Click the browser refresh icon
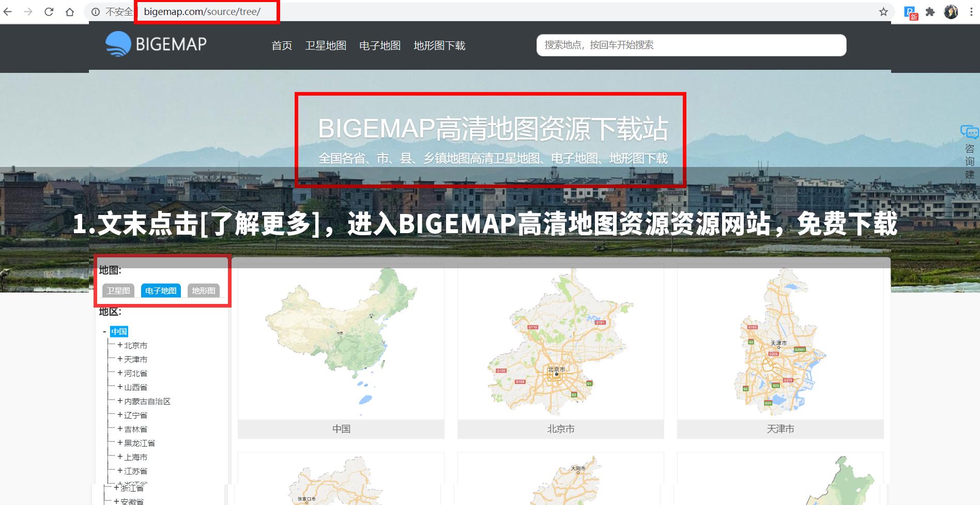The image size is (980, 505). coord(48,11)
